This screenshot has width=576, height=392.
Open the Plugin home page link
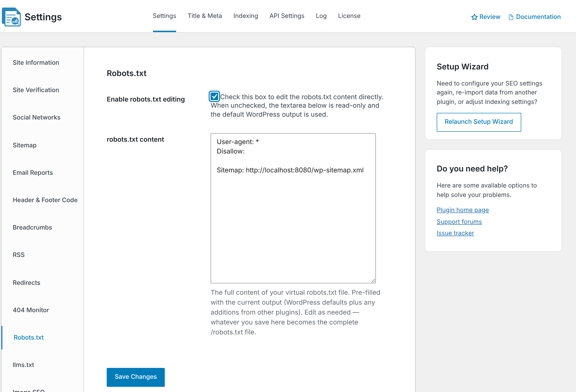(x=462, y=210)
